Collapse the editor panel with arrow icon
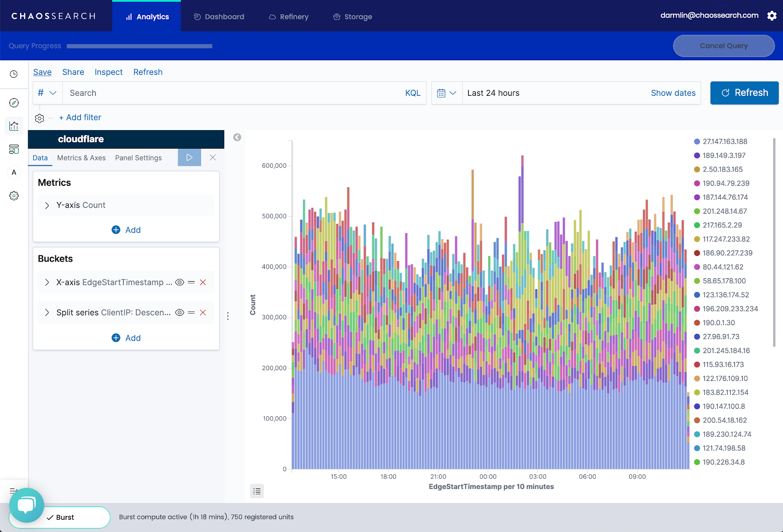The height and width of the screenshot is (532, 783). (237, 137)
